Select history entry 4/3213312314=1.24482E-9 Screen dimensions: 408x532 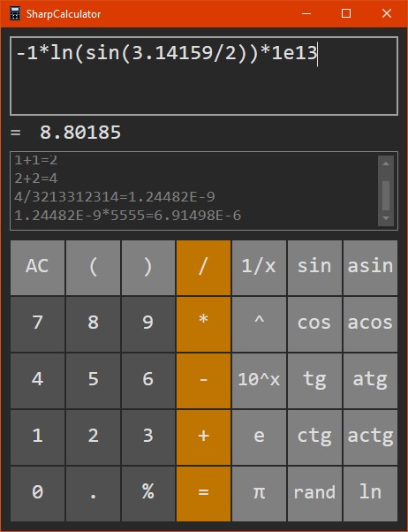pos(115,197)
